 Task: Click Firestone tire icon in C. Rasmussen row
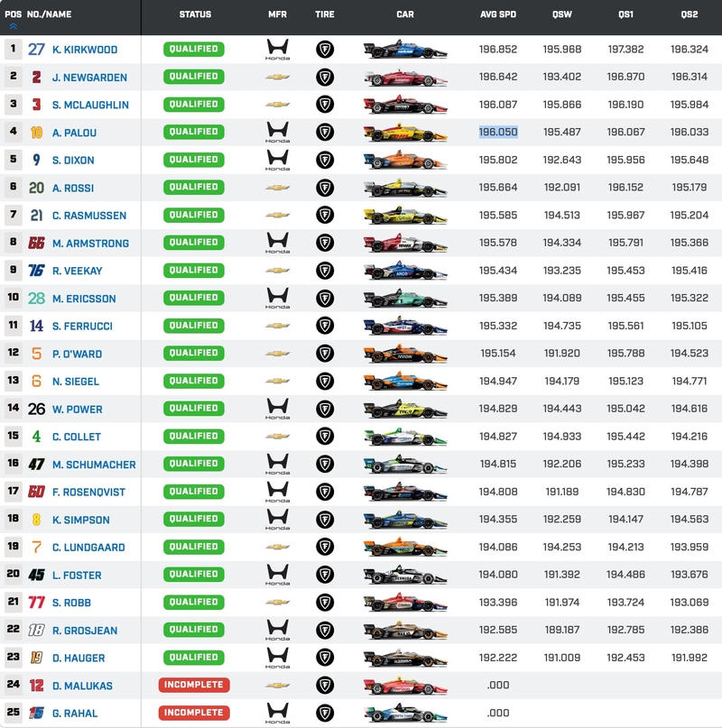pyautogui.click(x=325, y=215)
